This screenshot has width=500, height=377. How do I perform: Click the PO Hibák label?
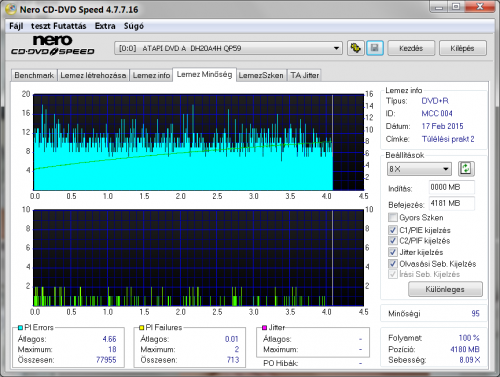[x=281, y=363]
